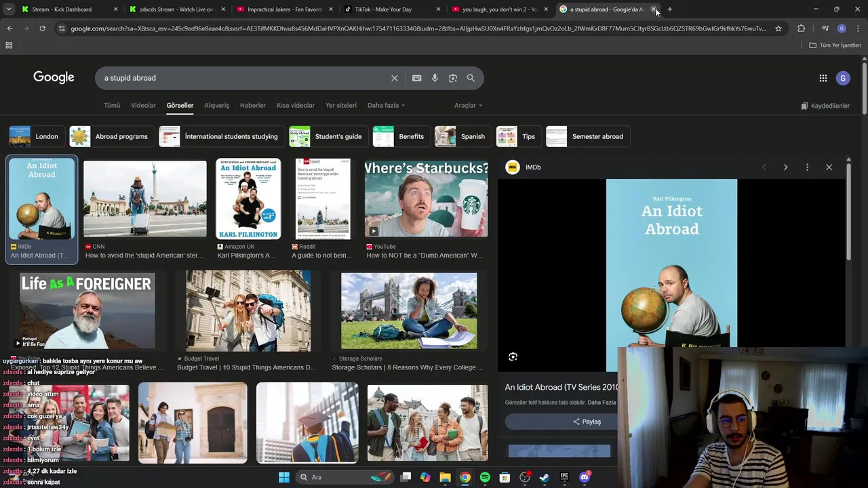
Task: Open OBS Studio from the taskbar
Action: pyautogui.click(x=524, y=477)
